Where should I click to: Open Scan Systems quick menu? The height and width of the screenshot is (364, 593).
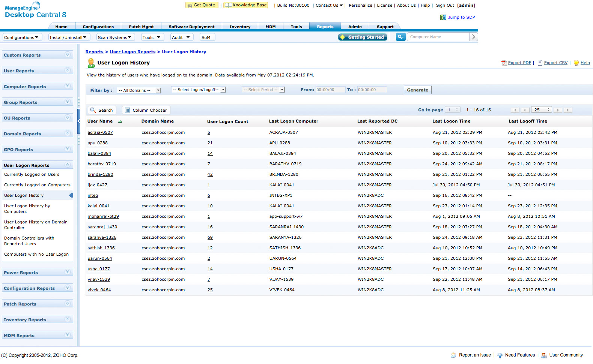[x=115, y=37]
